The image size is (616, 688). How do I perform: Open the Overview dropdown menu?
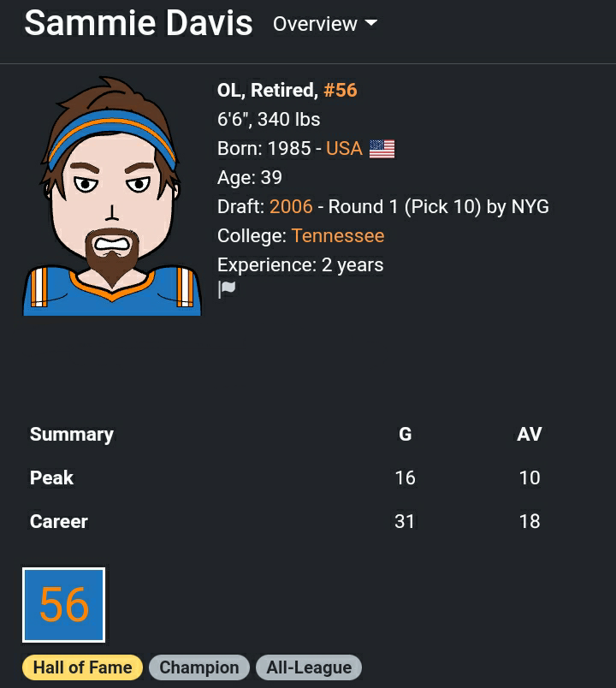324,24
